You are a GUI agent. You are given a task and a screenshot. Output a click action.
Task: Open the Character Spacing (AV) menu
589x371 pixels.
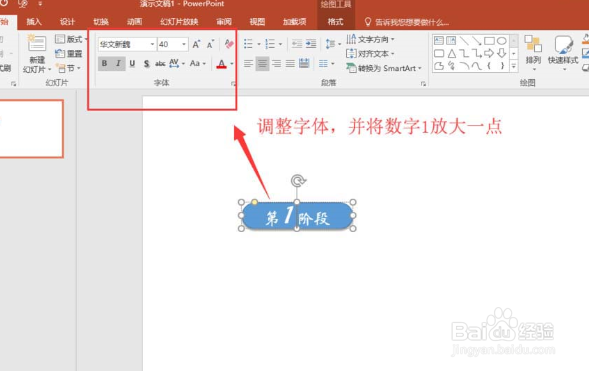pyautogui.click(x=177, y=63)
